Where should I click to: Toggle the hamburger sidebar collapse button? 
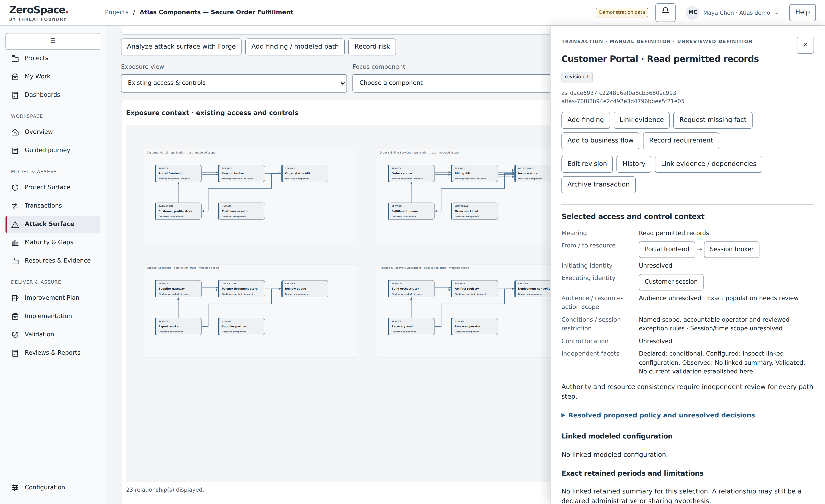point(53,41)
